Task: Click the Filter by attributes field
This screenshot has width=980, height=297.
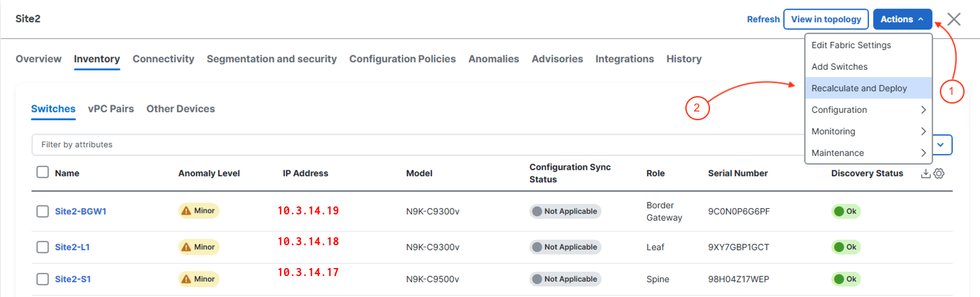Action: click(x=419, y=145)
